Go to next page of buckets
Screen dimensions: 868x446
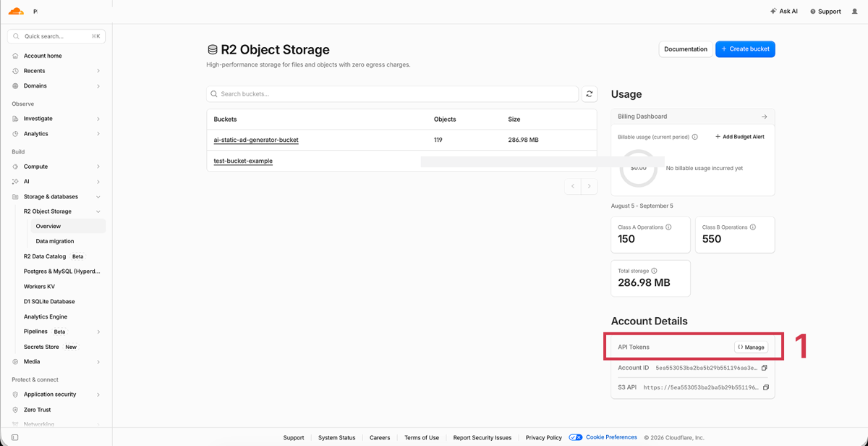[x=590, y=186]
